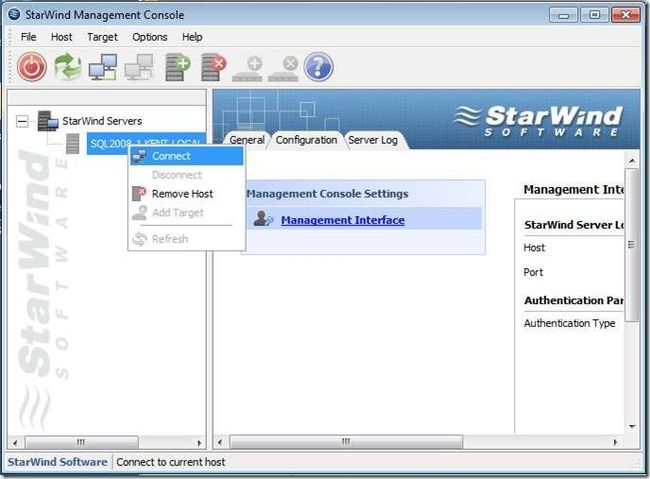The height and width of the screenshot is (479, 650).
Task: Click right pane scroll-right arrow
Action: 615,442
